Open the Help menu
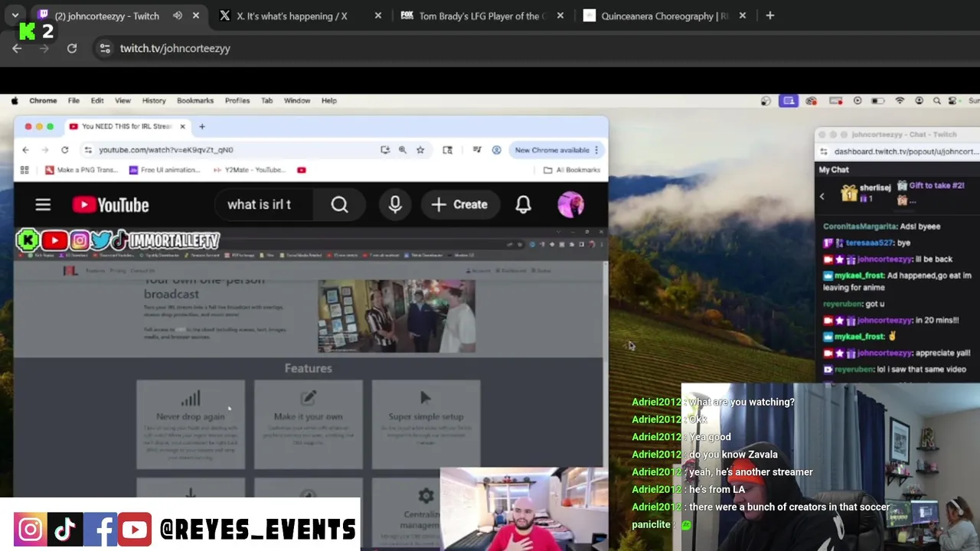This screenshot has width=980, height=551. coord(328,100)
